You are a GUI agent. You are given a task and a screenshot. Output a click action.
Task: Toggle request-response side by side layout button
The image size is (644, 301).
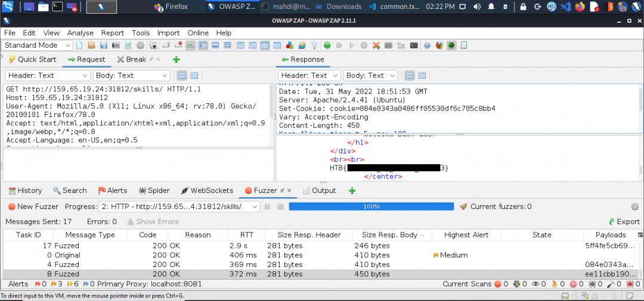[x=265, y=45]
